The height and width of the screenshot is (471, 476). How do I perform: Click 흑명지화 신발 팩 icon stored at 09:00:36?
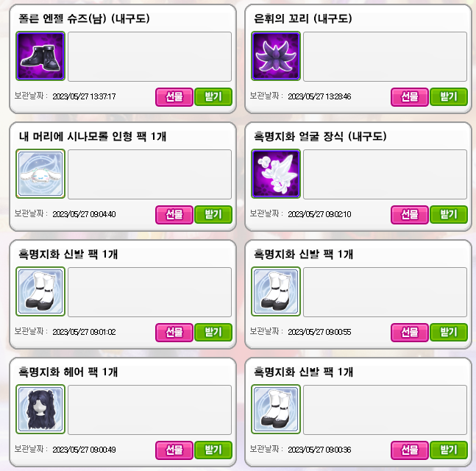coord(276,409)
